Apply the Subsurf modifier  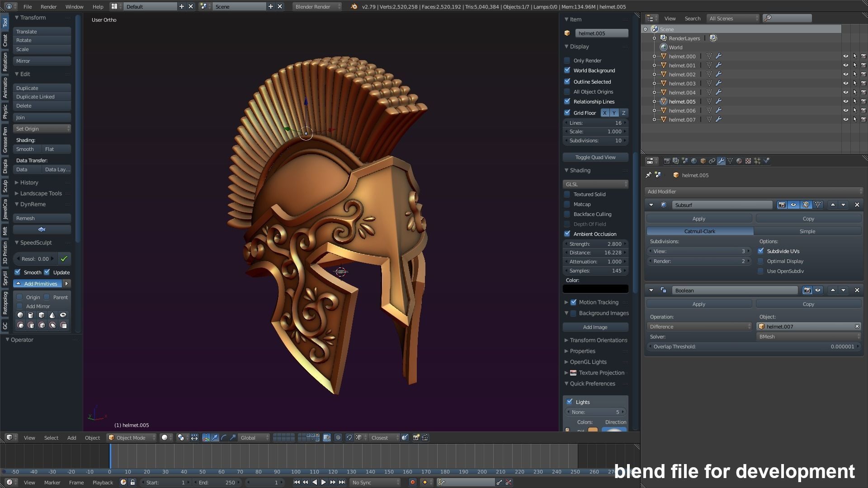(x=699, y=218)
